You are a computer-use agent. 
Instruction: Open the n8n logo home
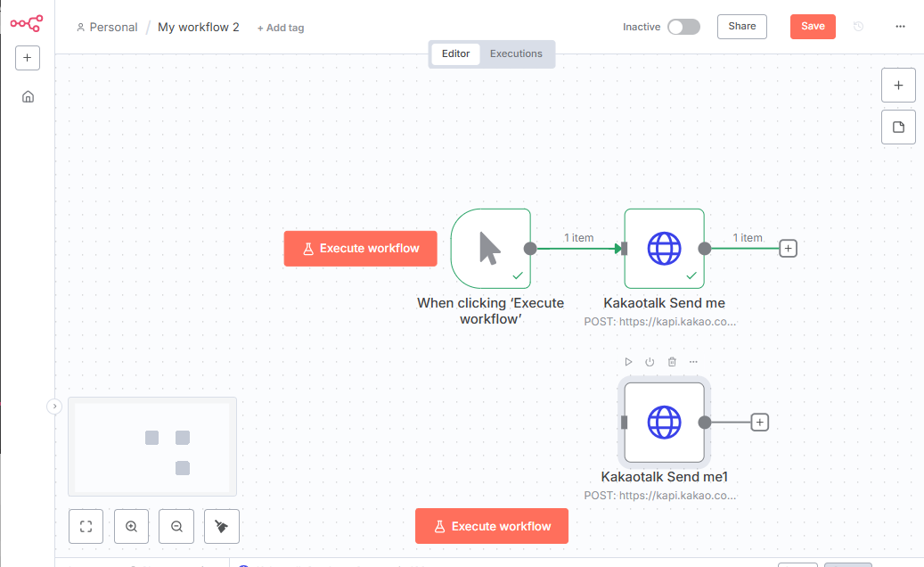27,23
